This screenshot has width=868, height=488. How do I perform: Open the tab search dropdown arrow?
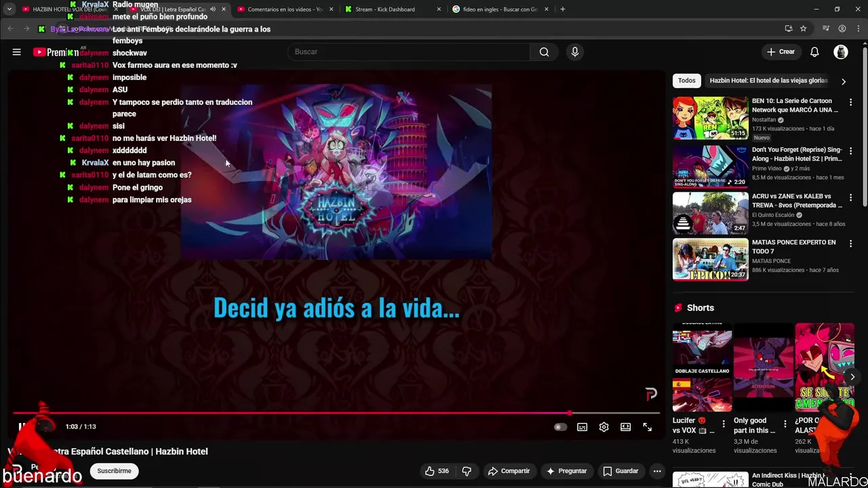(x=9, y=9)
